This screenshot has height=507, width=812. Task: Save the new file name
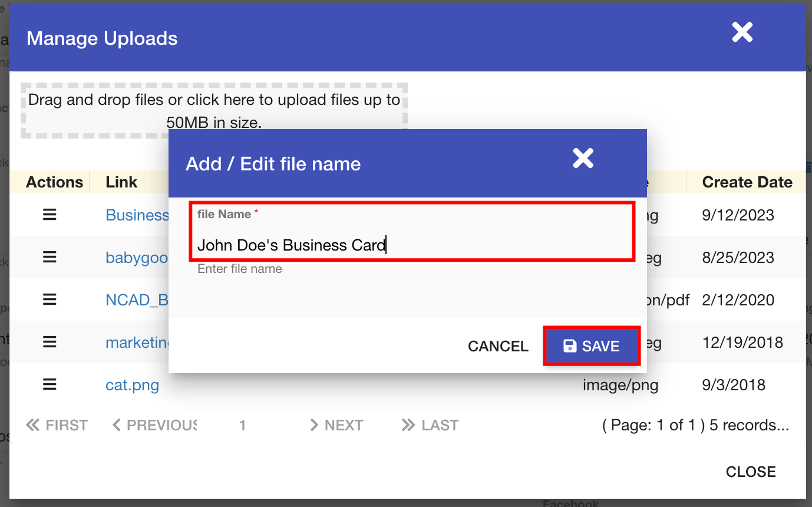click(592, 346)
